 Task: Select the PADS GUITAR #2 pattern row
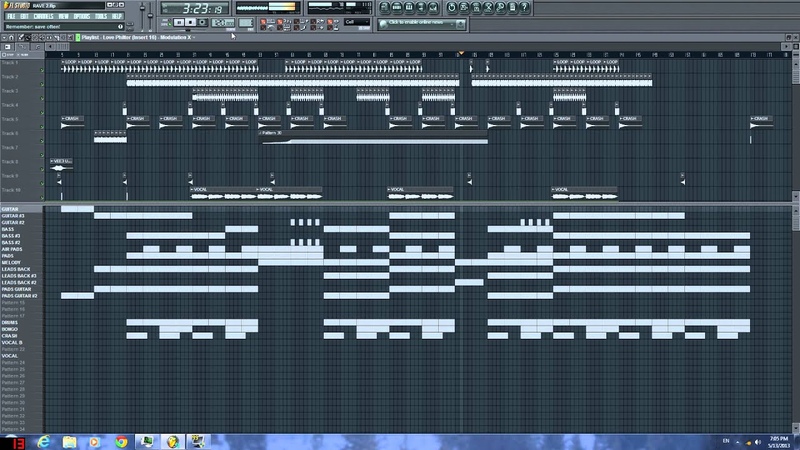point(21,295)
